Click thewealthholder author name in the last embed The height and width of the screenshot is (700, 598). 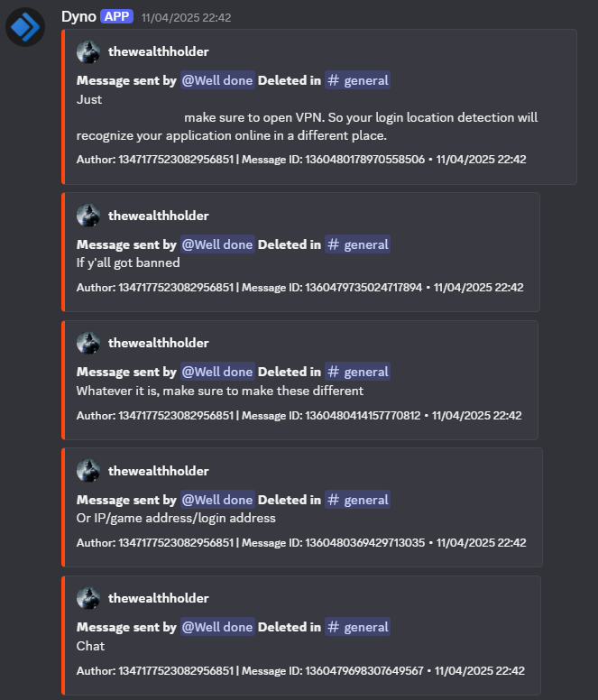coord(158,598)
